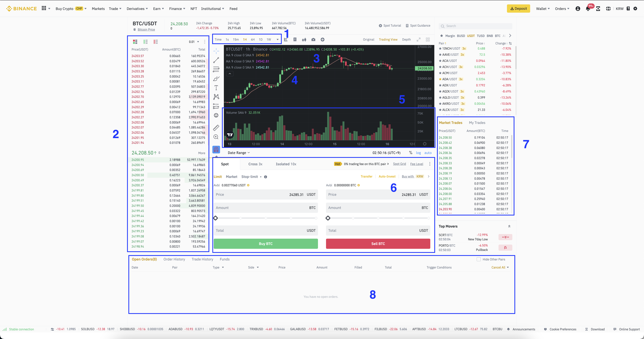
Task: Click the buy amount slider handle
Action: (x=215, y=218)
